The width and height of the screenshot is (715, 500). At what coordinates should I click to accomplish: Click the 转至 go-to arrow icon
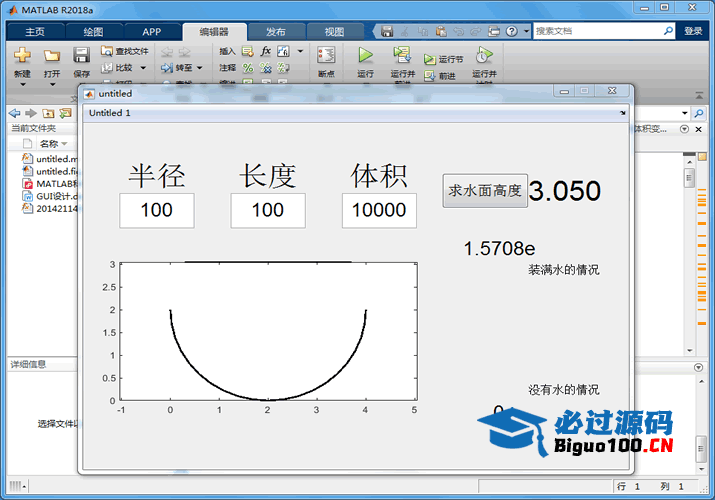pyautogui.click(x=167, y=68)
